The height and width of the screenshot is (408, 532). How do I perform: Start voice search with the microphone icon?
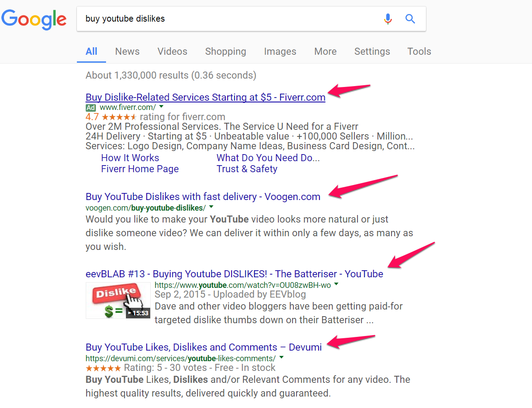388,19
